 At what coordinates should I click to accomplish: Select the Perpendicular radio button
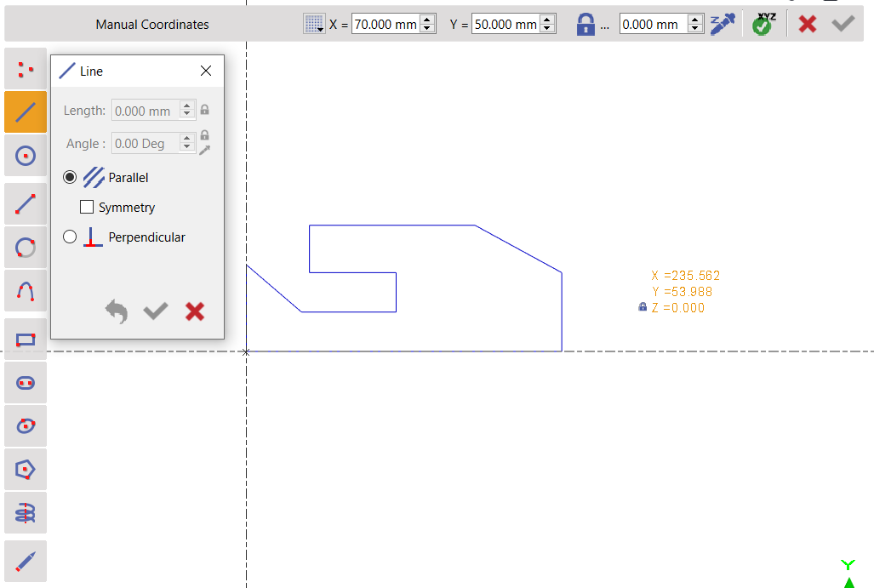click(x=70, y=237)
